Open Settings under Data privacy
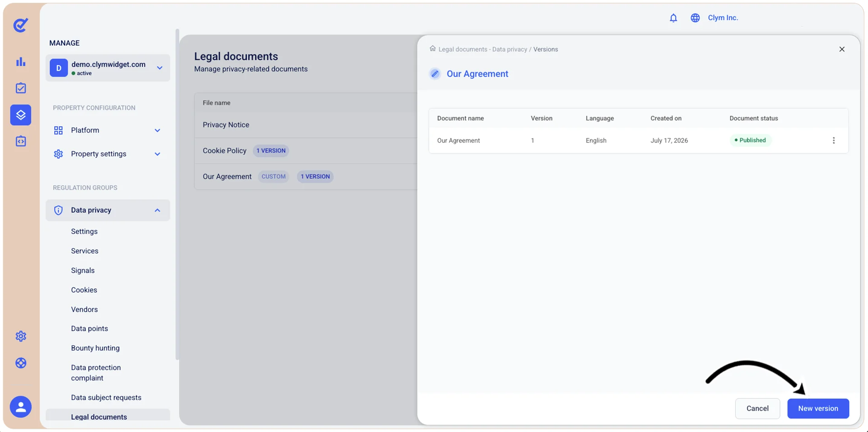The image size is (868, 432). pyautogui.click(x=84, y=231)
